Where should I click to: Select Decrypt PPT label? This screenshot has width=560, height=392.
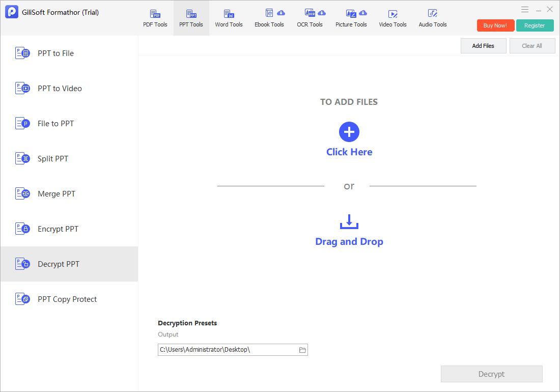pyautogui.click(x=59, y=264)
